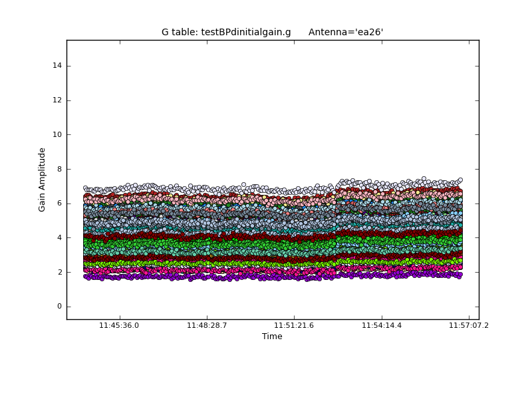Click the topmost white-circle data series
Image resolution: width=532 pixels, height=399 pixels.
(199, 188)
